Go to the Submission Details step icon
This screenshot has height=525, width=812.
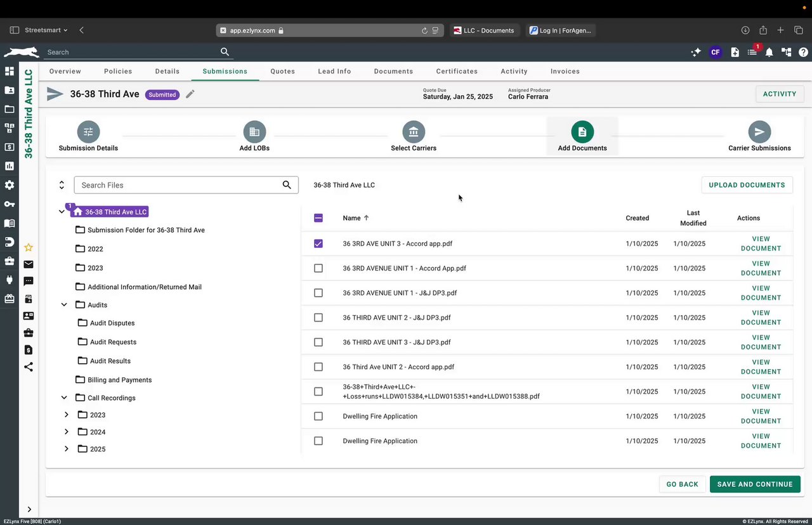click(x=88, y=132)
